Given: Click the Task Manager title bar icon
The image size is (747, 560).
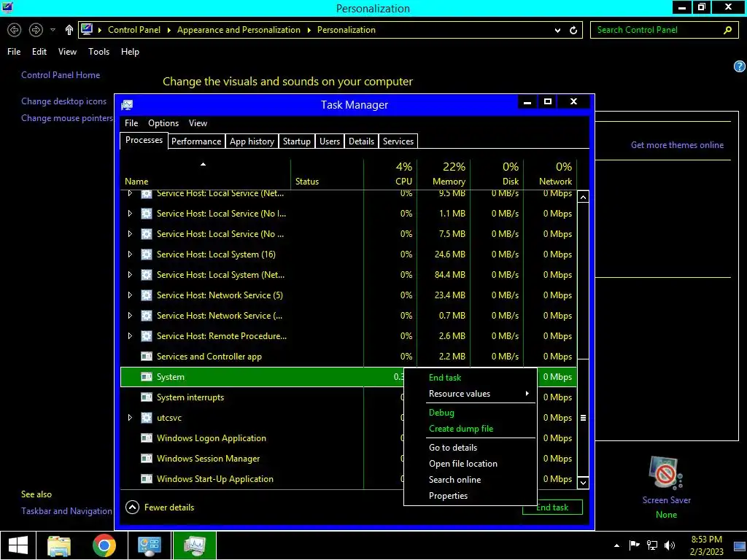Looking at the screenshot, I should 127,105.
